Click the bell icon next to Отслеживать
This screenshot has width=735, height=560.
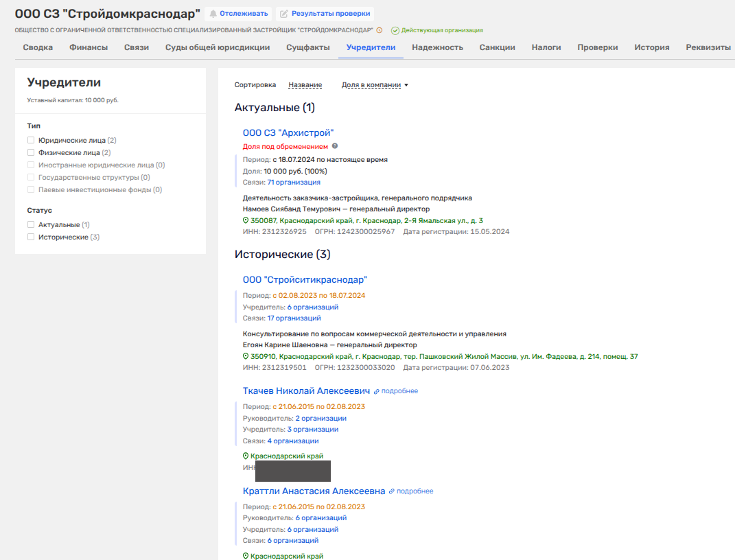point(213,14)
